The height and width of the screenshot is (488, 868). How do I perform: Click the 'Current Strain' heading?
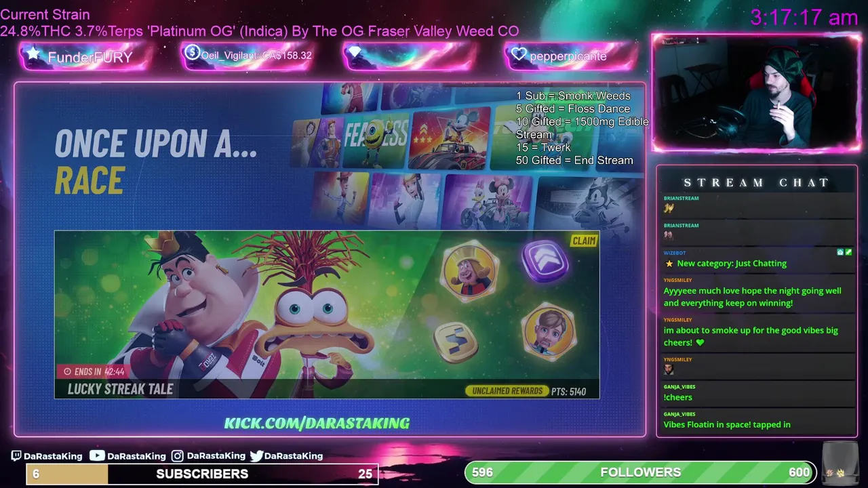pos(45,14)
